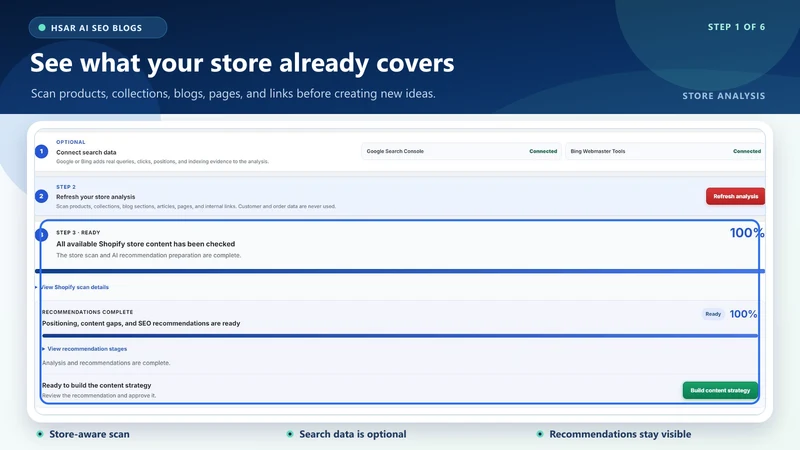Viewport: 800px width, 450px height.
Task: Click the 'Refresh your store analysis' heading
Action: (x=95, y=197)
